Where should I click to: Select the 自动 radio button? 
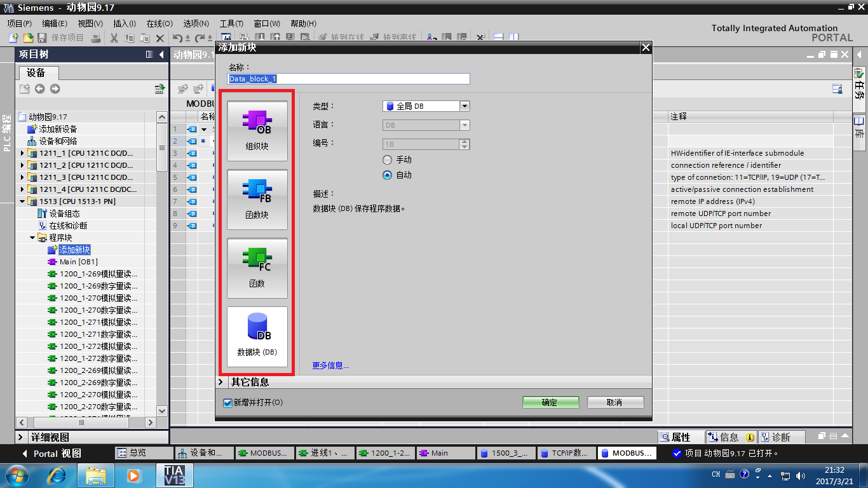point(387,175)
